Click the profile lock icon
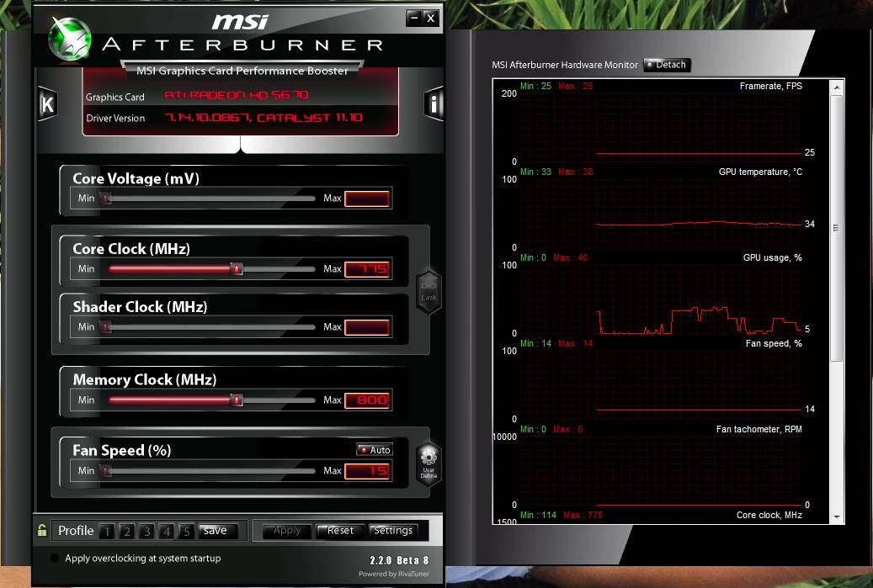The image size is (873, 588). (x=42, y=530)
